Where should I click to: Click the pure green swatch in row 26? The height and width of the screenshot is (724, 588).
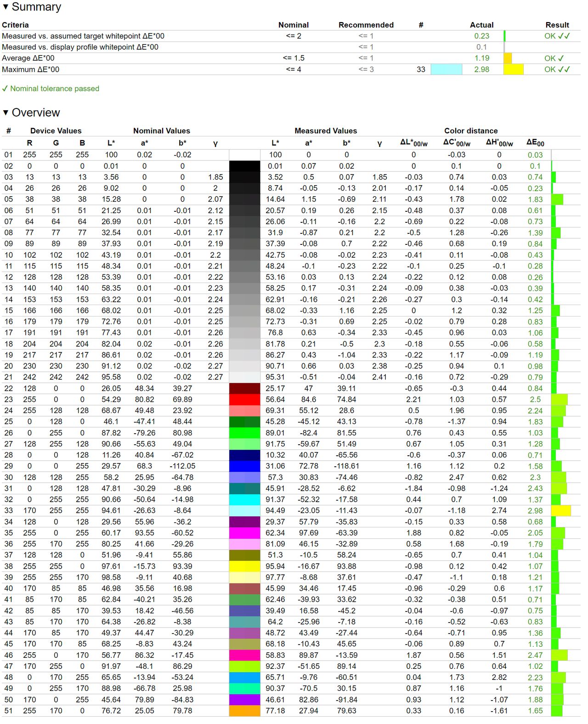[244, 433]
